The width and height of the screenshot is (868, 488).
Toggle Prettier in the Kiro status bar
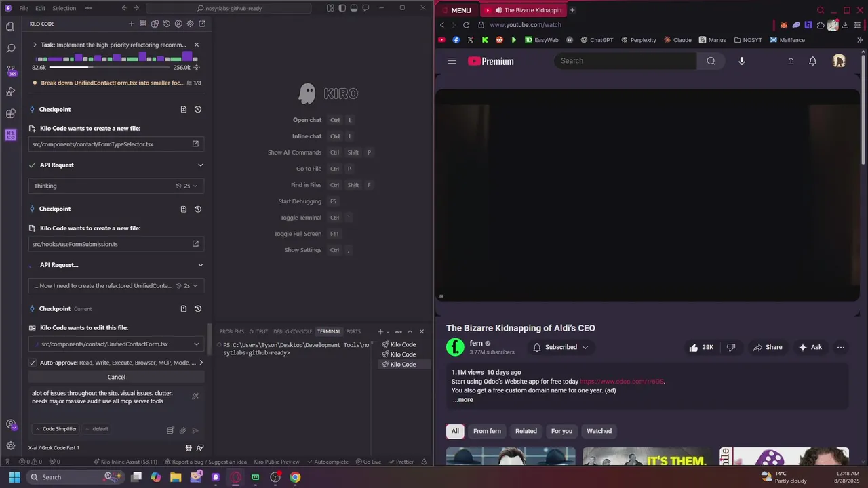click(x=401, y=462)
